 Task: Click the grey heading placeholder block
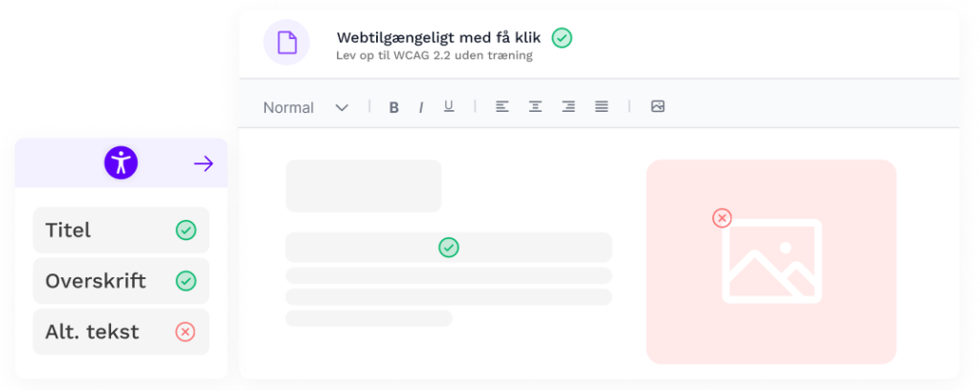coord(364,186)
